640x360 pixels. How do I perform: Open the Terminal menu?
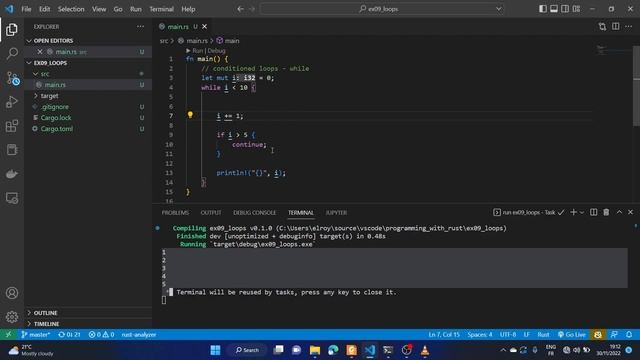(x=161, y=9)
